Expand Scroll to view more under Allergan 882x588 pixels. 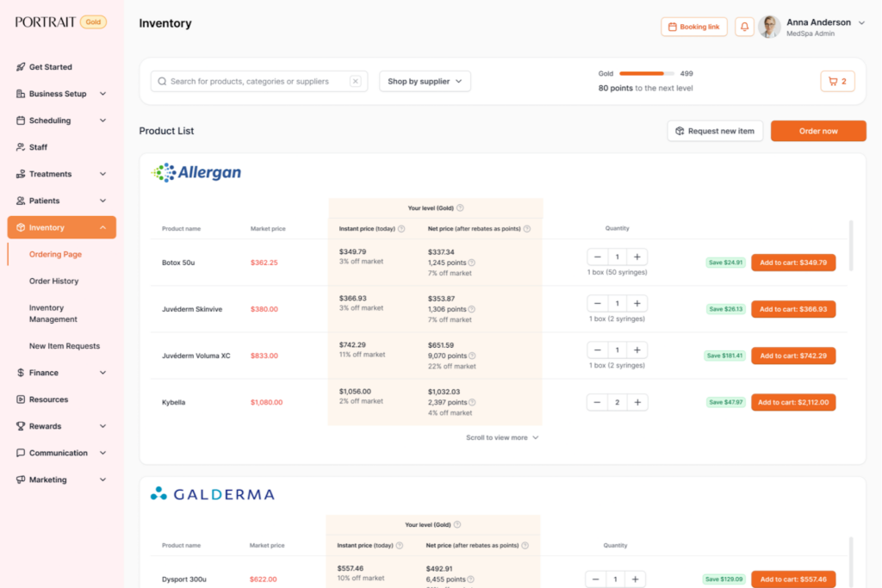click(x=502, y=437)
